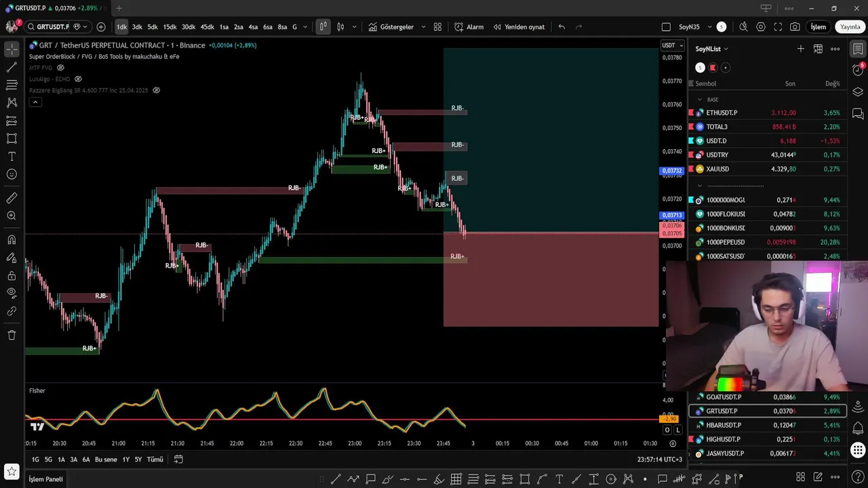Add a symbol to the watchlist
Viewport: 868px width, 488px height.
point(801,49)
